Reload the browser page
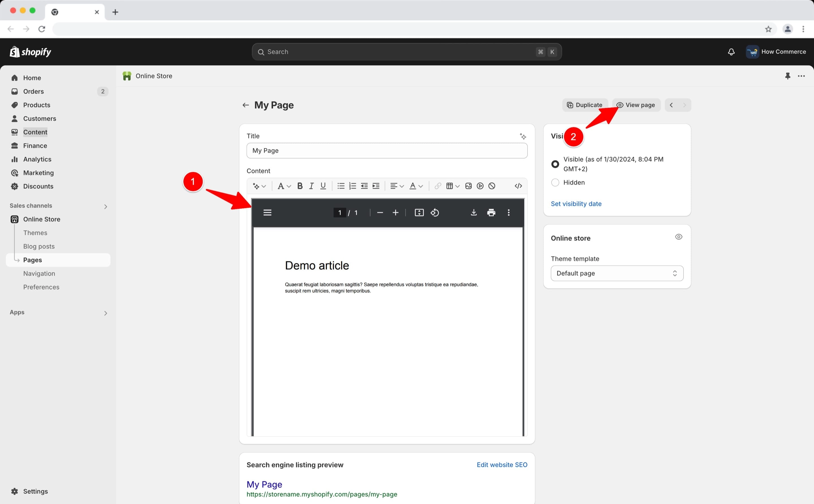814x504 pixels. click(42, 29)
